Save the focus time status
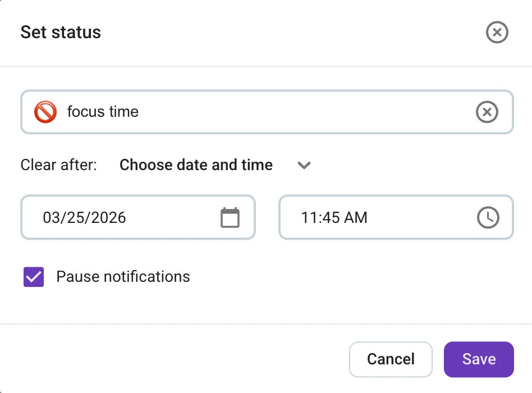 click(479, 359)
